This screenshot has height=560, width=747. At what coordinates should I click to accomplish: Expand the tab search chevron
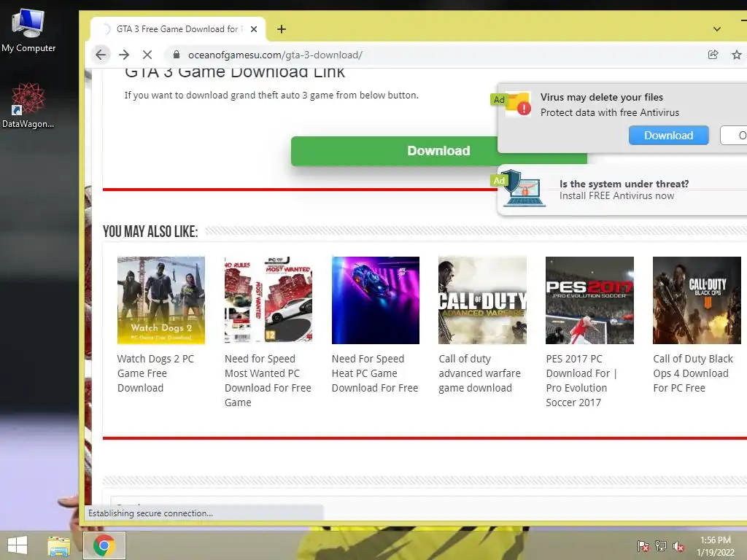[x=716, y=29]
